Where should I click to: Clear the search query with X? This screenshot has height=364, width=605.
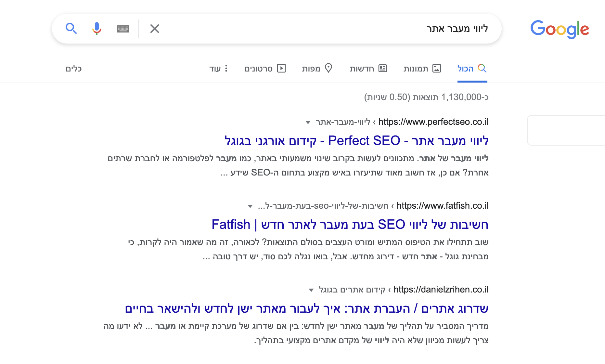[x=155, y=29]
